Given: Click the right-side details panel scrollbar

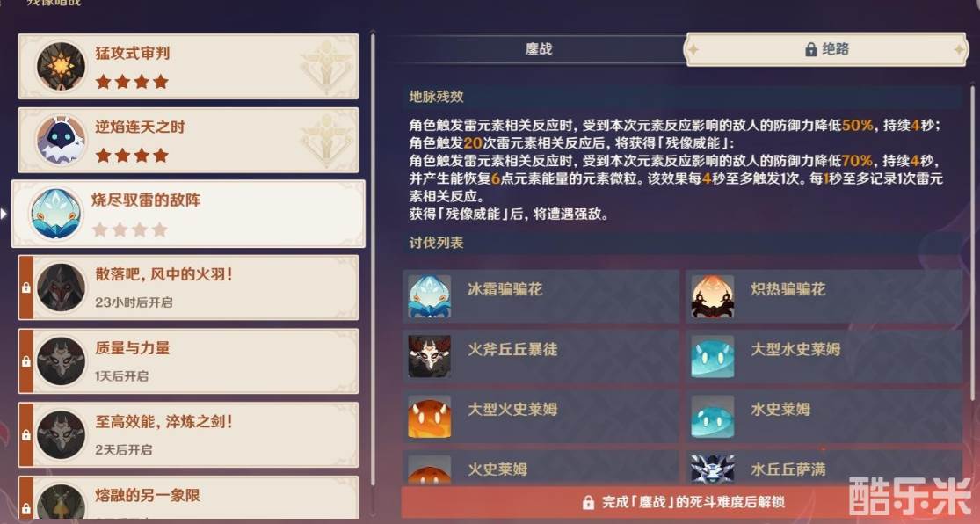Looking at the screenshot, I should (972, 244).
